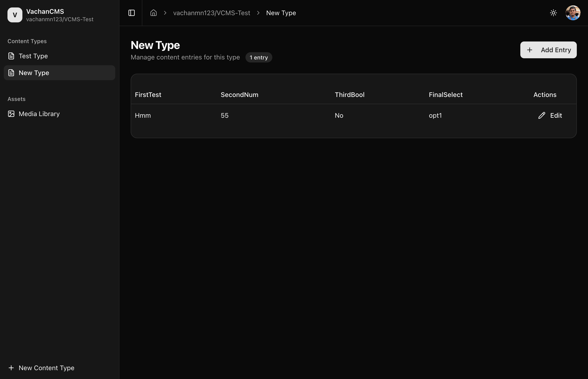The width and height of the screenshot is (588, 379).
Task: Open vachanmn123/VCMS-Test breadcrumb link
Action: 211,13
